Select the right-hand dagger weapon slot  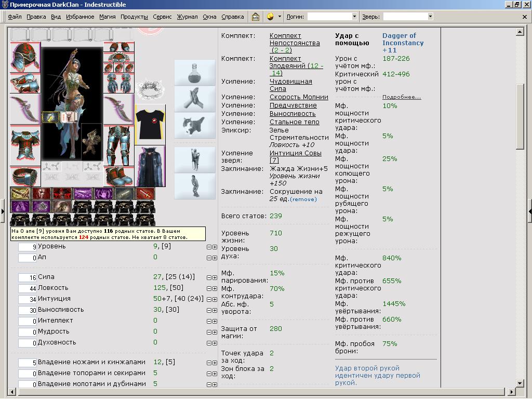[x=119, y=109]
